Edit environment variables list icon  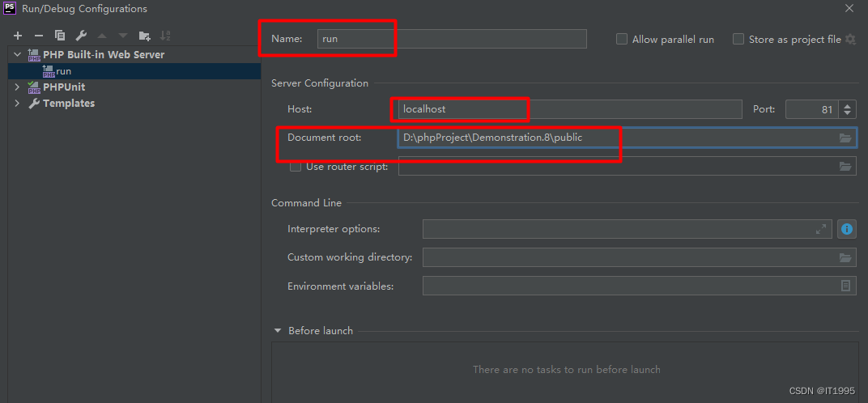845,286
